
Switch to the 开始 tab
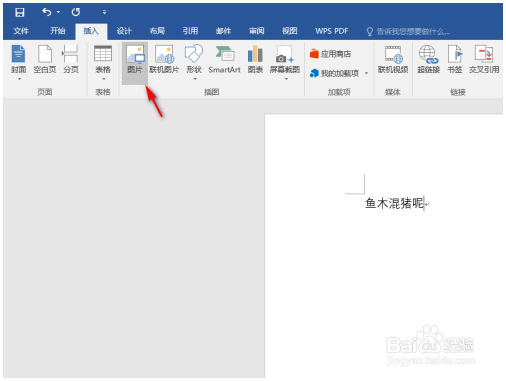click(57, 31)
